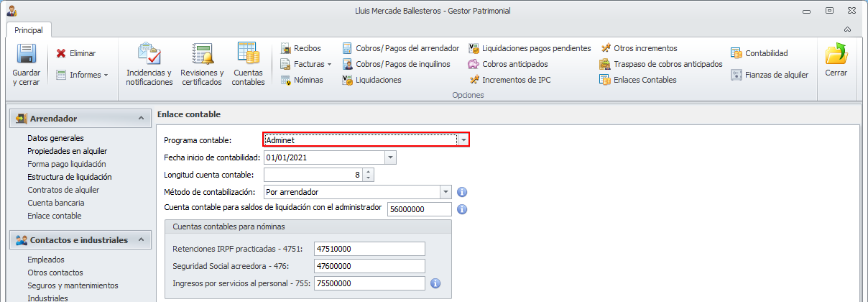Screen dimensions: 868x302
Task: Go to Contratos de alquiler
Action: (x=63, y=190)
